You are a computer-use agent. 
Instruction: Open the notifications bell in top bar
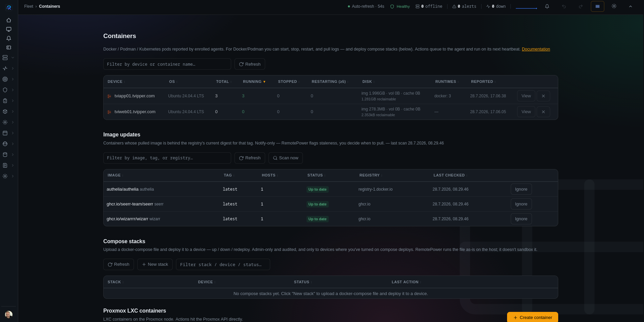point(547,6)
